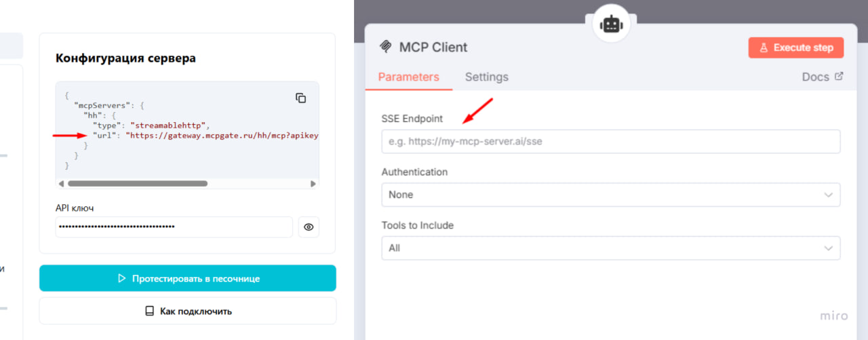This screenshot has width=868, height=340.
Task: Focus the SSE Endpoint input field
Action: pos(611,142)
